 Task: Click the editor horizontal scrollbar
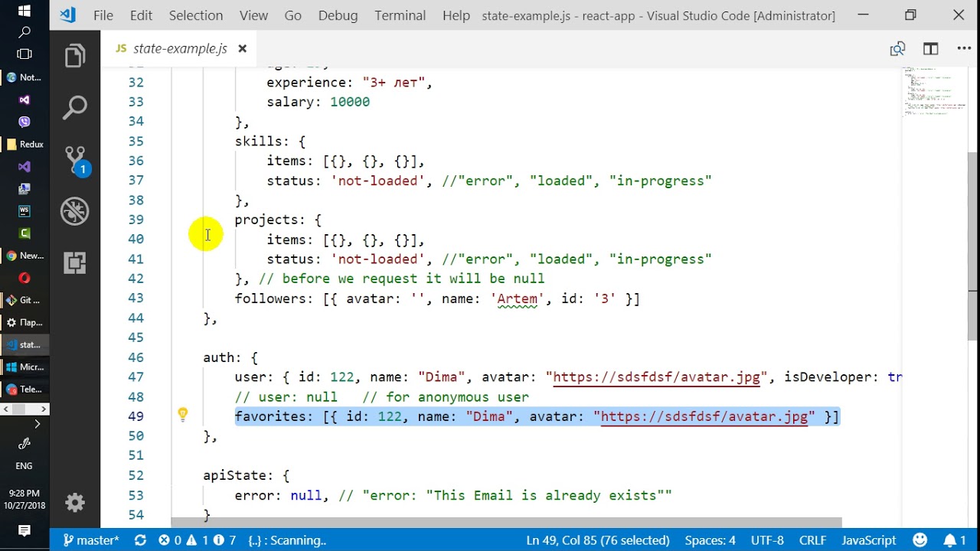pyautogui.click(x=506, y=523)
